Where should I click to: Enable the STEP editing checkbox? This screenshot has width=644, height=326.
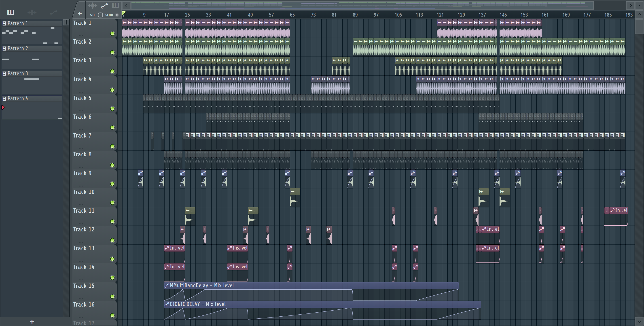click(100, 15)
